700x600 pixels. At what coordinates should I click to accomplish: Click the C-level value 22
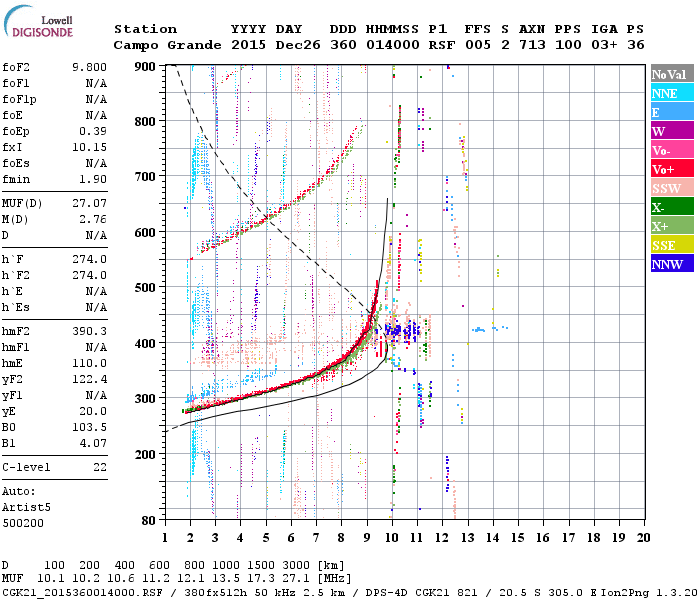[x=100, y=467]
